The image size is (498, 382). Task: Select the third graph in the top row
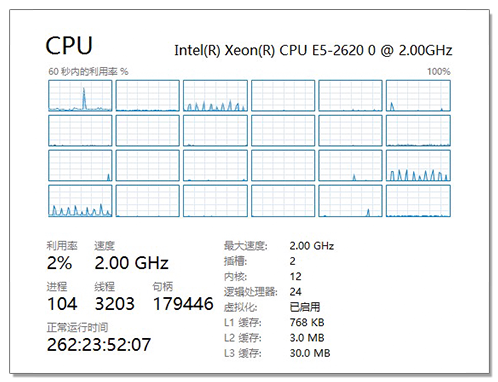(215, 96)
